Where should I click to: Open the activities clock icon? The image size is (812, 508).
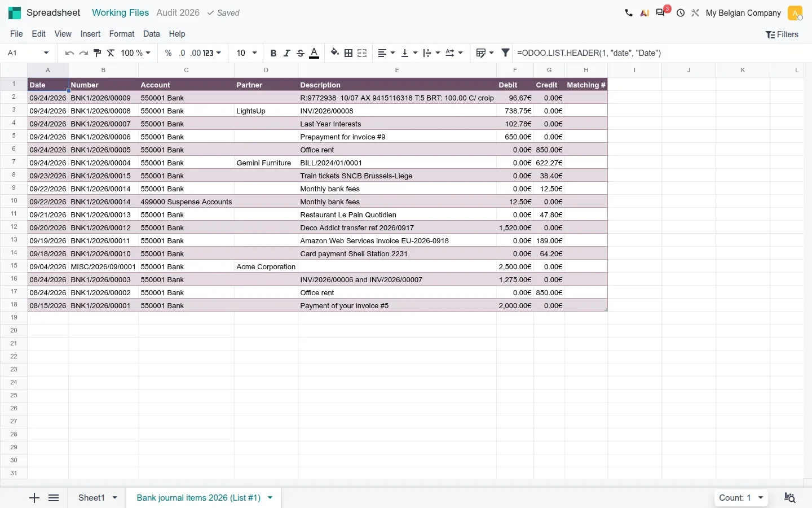click(681, 13)
